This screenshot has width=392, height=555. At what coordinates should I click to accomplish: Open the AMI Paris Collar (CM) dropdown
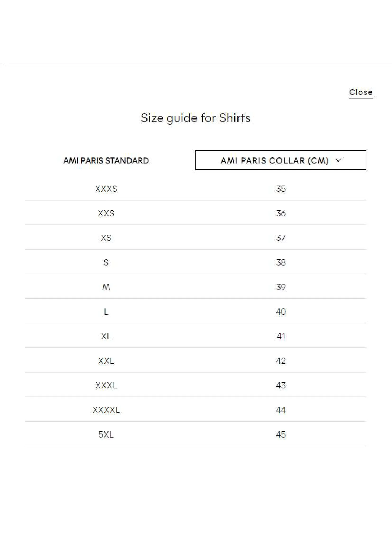click(x=281, y=160)
